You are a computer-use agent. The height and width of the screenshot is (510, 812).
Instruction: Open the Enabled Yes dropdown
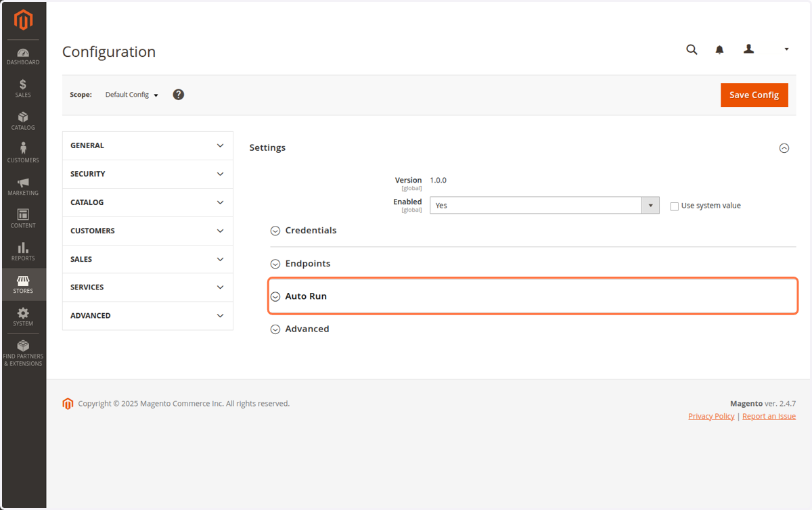click(x=545, y=206)
